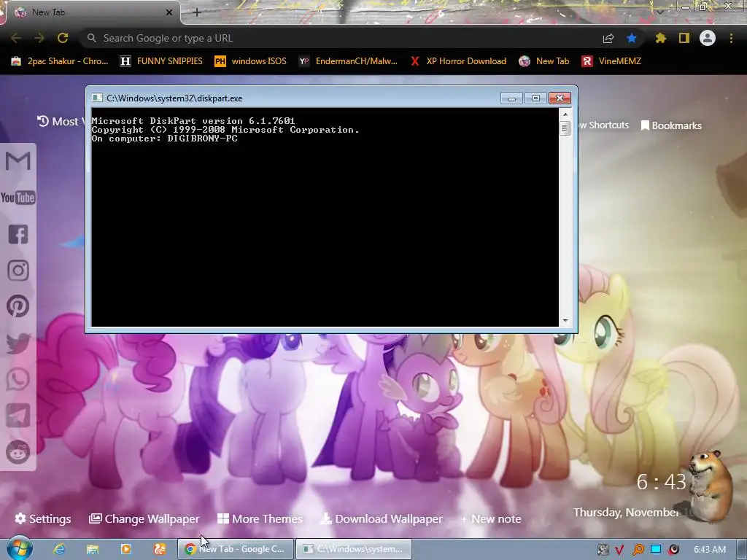The width and height of the screenshot is (747, 560).
Task: Toggle the Chrome side panel icon
Action: tap(684, 38)
